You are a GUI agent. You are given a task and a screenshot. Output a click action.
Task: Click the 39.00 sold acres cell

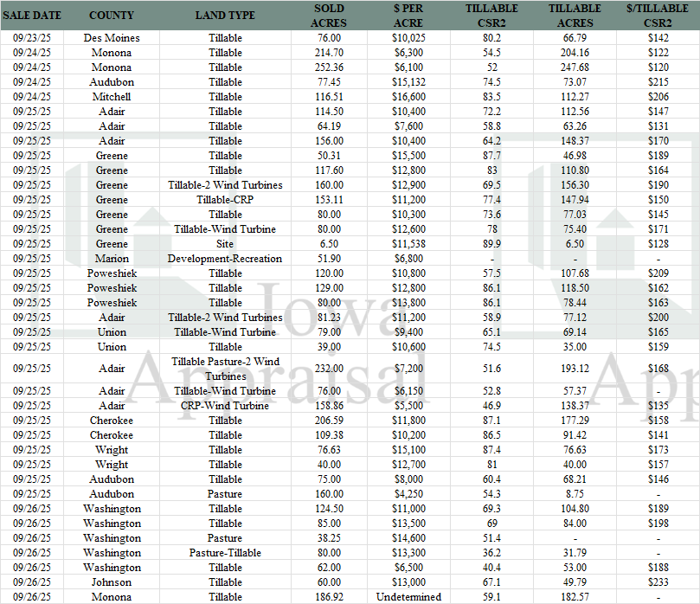pyautogui.click(x=329, y=347)
